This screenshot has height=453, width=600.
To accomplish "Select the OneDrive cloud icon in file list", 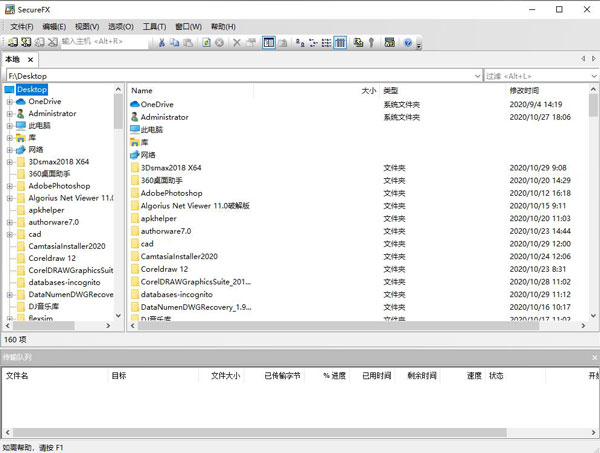I will pyautogui.click(x=135, y=104).
